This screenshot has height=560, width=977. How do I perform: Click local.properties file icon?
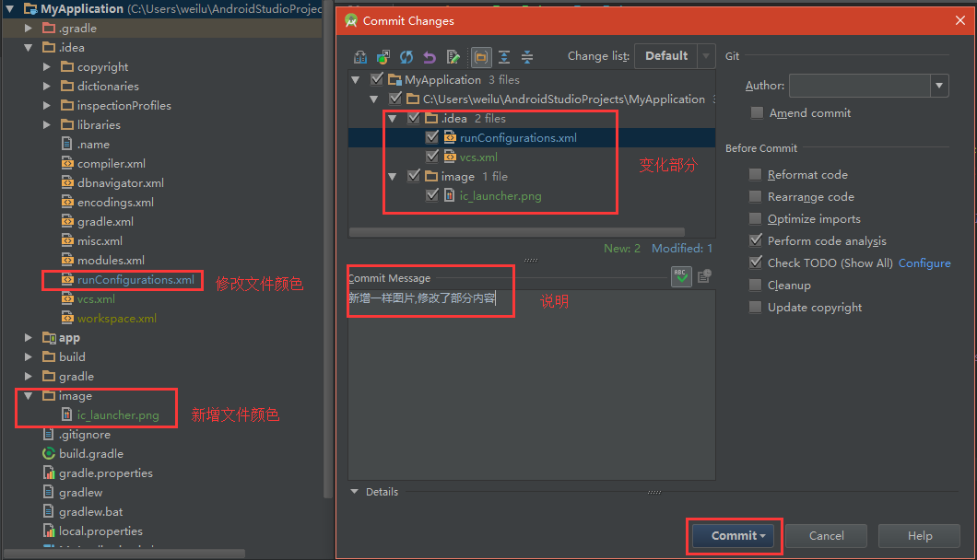(49, 531)
